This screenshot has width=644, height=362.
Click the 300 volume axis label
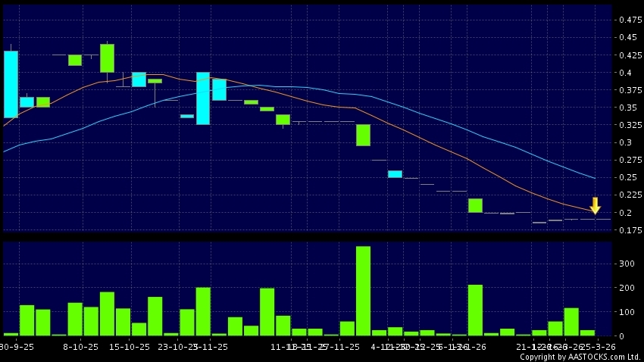coord(627,264)
